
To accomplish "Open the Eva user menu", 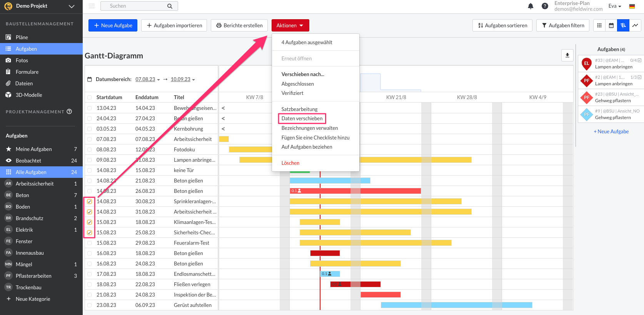I will pos(614,6).
